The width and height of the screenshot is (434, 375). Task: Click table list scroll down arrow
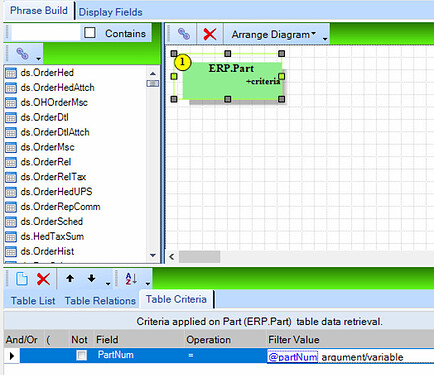pyautogui.click(x=153, y=256)
